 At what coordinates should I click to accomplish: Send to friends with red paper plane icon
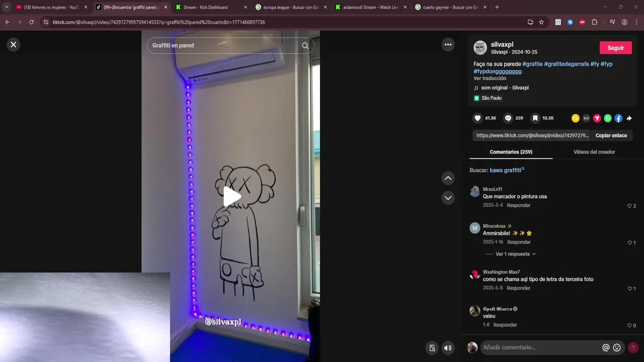pos(597,118)
